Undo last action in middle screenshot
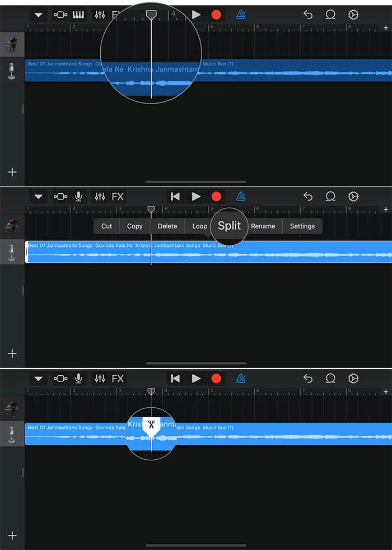 tap(308, 197)
